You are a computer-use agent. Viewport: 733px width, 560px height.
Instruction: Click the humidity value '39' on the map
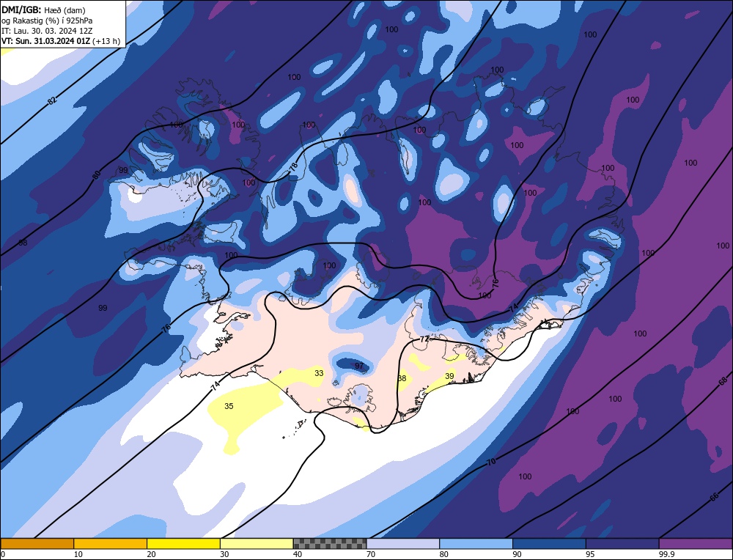449,376
